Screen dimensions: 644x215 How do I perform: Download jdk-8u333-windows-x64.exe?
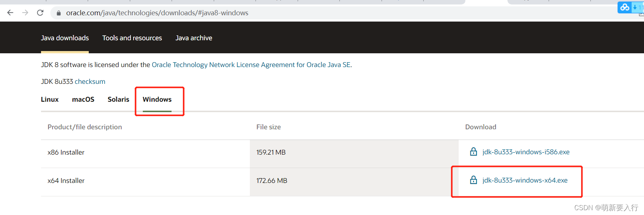coord(525,180)
